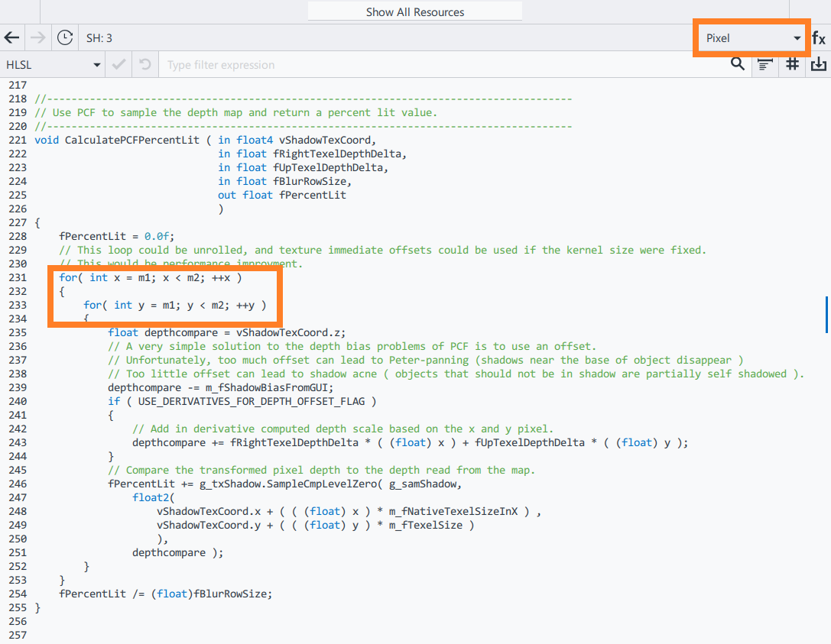Click the SH: 3 shader label
Viewport: 831px width, 644px height.
[x=99, y=38]
